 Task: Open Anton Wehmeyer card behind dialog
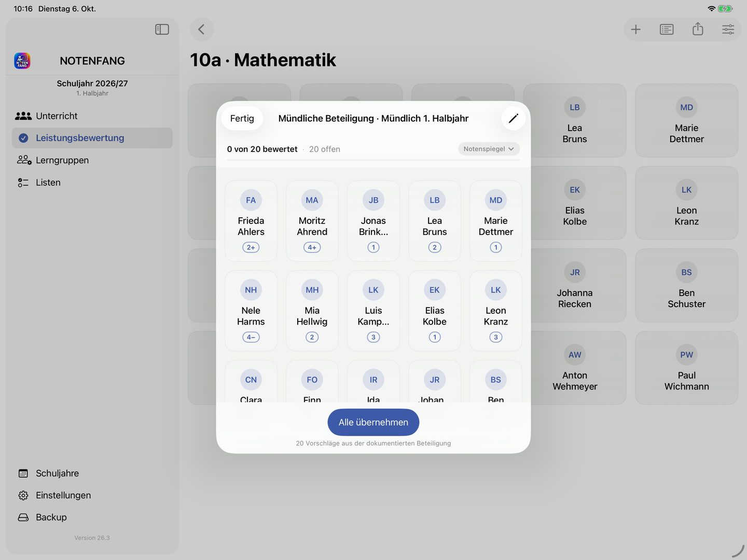click(575, 368)
